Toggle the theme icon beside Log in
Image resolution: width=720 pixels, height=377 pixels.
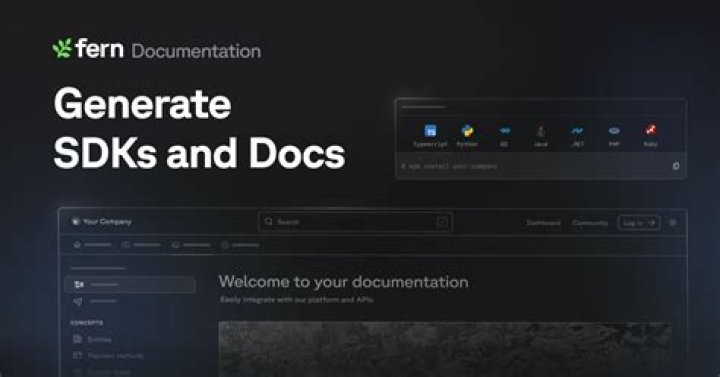point(673,223)
